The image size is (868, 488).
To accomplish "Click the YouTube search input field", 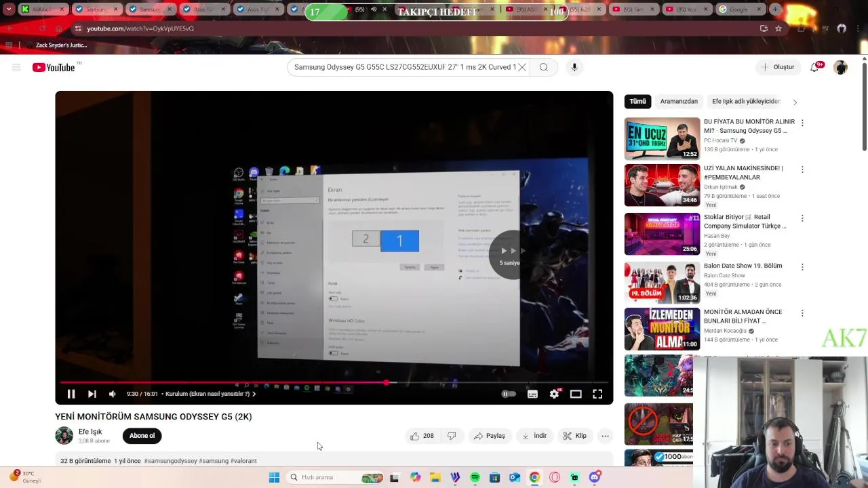I will (404, 67).
